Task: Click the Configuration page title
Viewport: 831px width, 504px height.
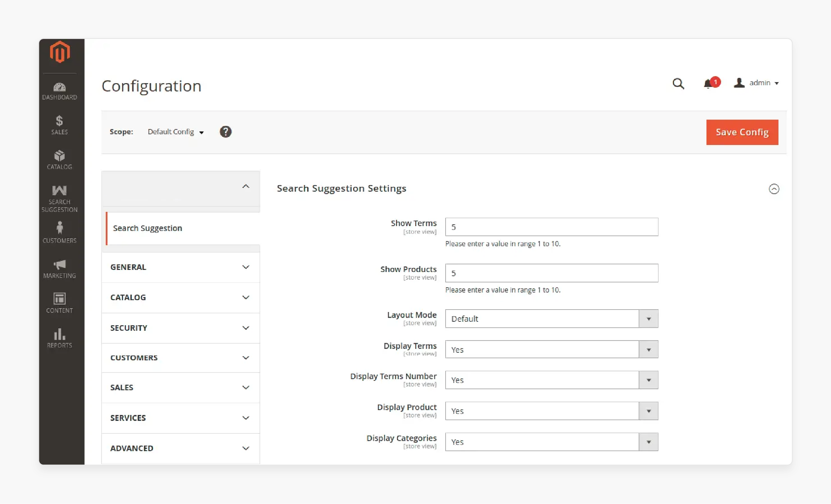Action: click(151, 86)
